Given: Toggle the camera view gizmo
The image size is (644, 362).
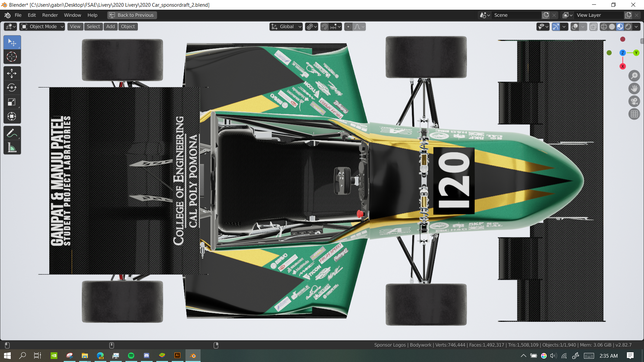Looking at the screenshot, I should click(634, 101).
